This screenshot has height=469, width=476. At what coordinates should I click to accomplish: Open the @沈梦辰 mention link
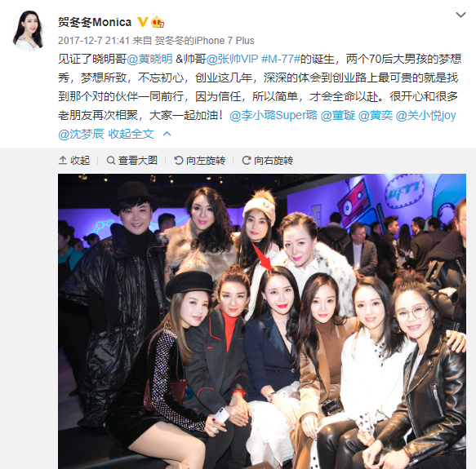pyautogui.click(x=81, y=134)
